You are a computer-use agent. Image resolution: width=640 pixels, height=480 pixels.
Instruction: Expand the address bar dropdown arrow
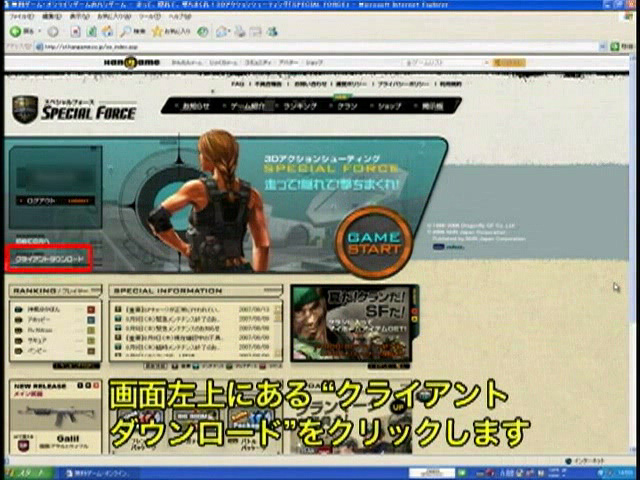[602, 47]
